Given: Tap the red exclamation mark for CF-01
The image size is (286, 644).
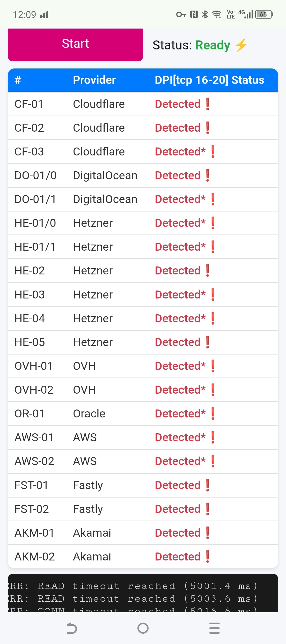Looking at the screenshot, I should click(x=208, y=104).
